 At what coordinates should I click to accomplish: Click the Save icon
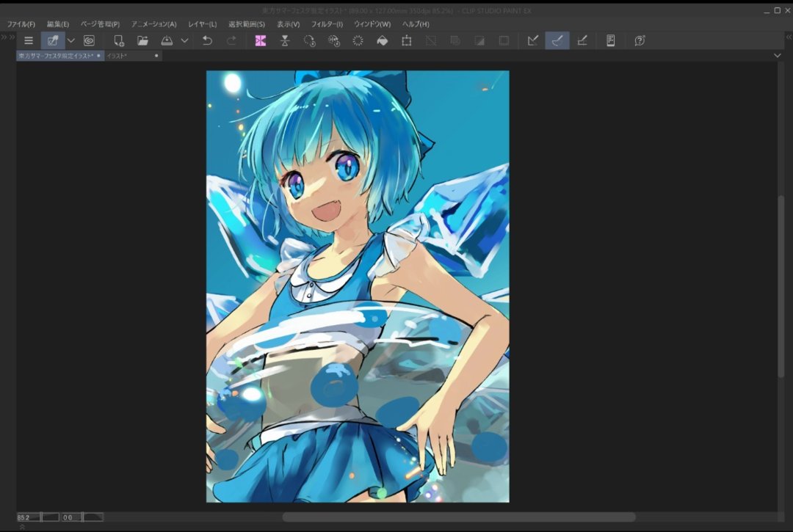[x=167, y=40]
